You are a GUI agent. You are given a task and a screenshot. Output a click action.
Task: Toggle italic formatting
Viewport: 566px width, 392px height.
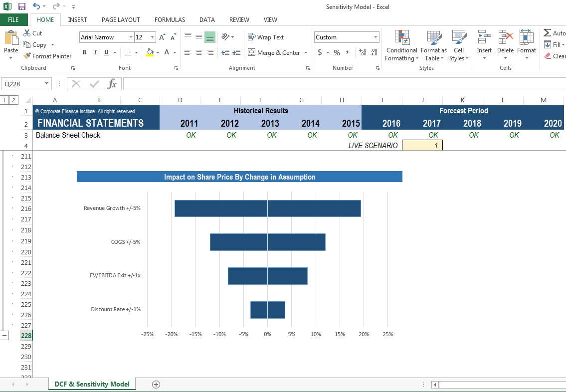coord(95,52)
